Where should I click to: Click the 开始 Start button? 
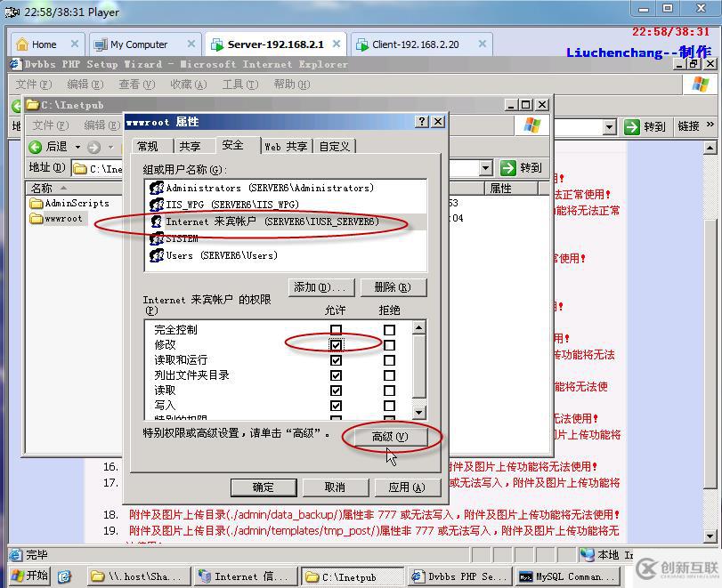[29, 576]
